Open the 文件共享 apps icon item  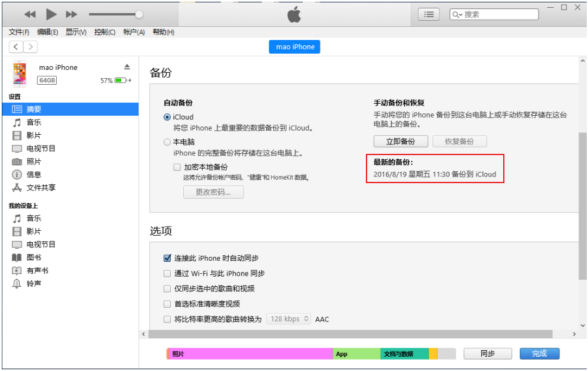(x=17, y=188)
